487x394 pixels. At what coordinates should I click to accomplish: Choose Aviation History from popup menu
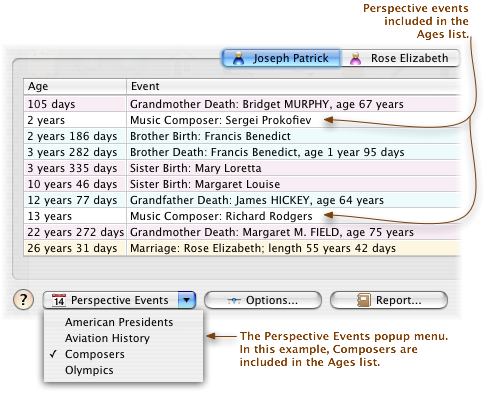(123, 338)
